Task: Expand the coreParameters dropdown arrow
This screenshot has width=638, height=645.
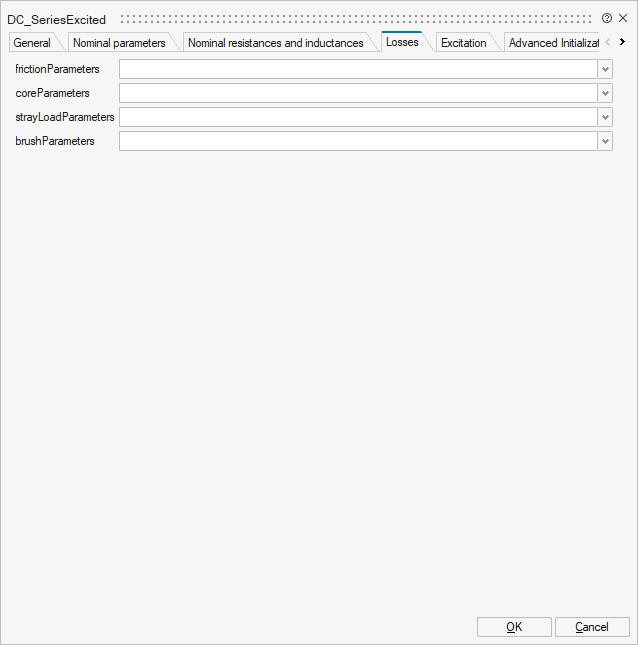Action: click(x=605, y=93)
